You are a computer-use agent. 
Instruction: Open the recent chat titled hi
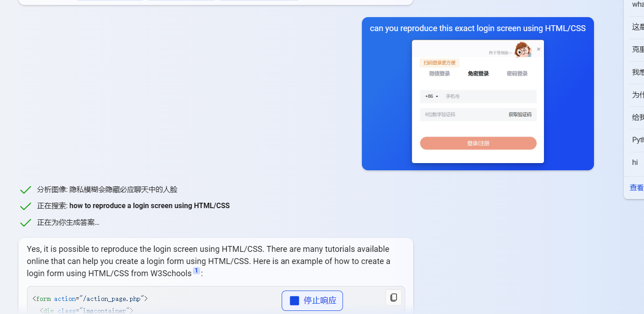point(635,162)
